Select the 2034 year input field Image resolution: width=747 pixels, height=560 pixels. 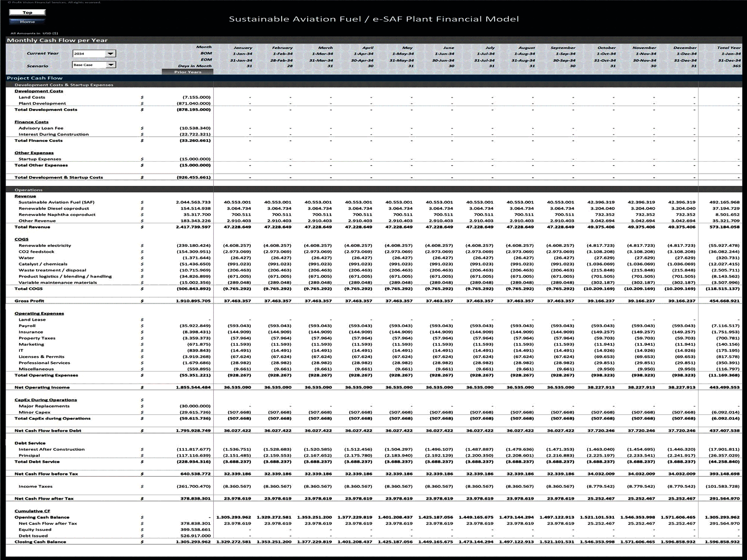pos(89,54)
